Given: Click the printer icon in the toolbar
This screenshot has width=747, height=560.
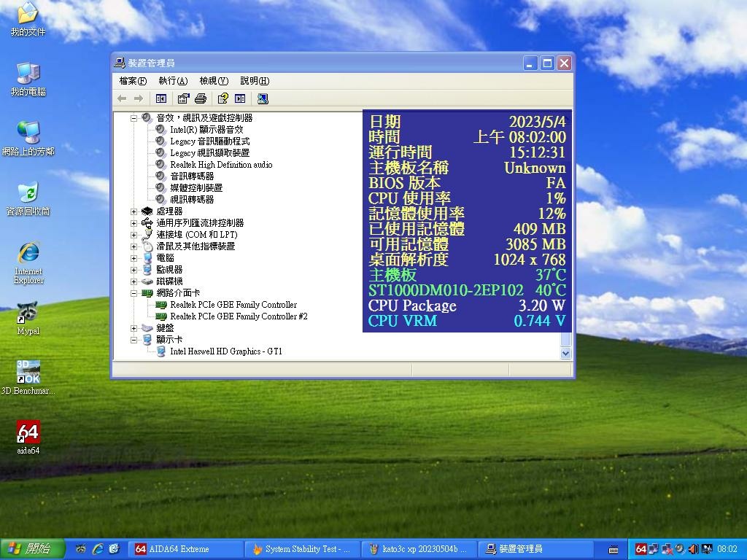Looking at the screenshot, I should 201,98.
